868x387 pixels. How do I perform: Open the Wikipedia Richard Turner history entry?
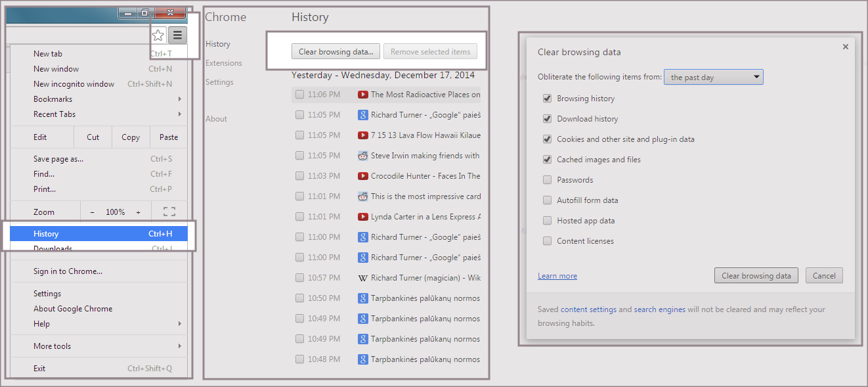pos(425,278)
